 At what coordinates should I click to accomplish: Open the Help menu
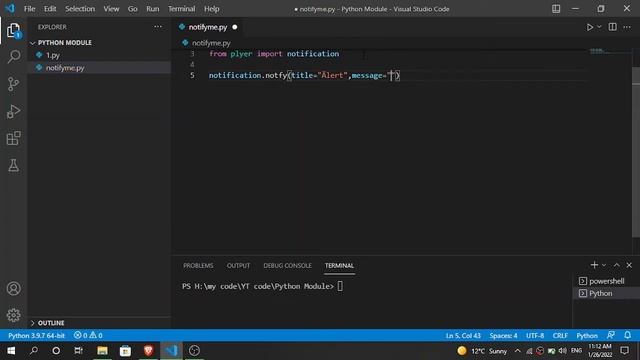click(x=212, y=9)
